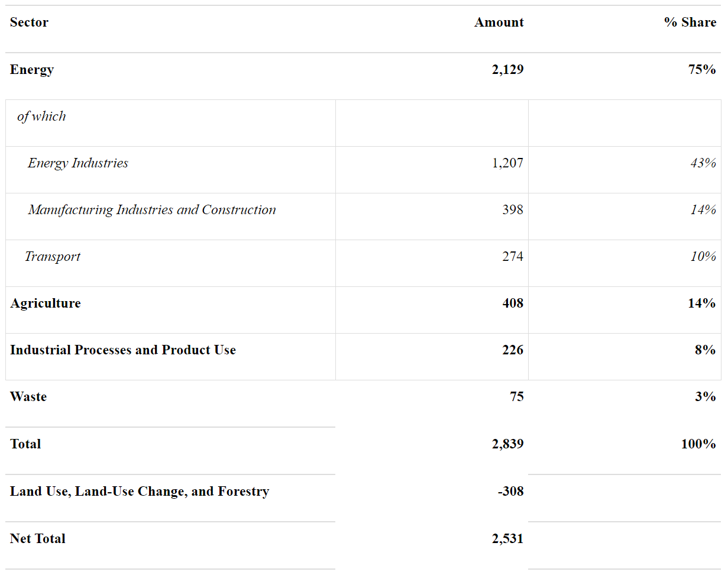Click the amount 226

pyautogui.click(x=513, y=350)
